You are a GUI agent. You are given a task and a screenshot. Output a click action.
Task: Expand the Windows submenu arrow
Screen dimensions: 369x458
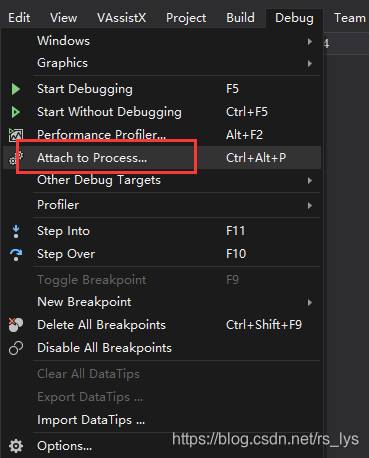310,41
